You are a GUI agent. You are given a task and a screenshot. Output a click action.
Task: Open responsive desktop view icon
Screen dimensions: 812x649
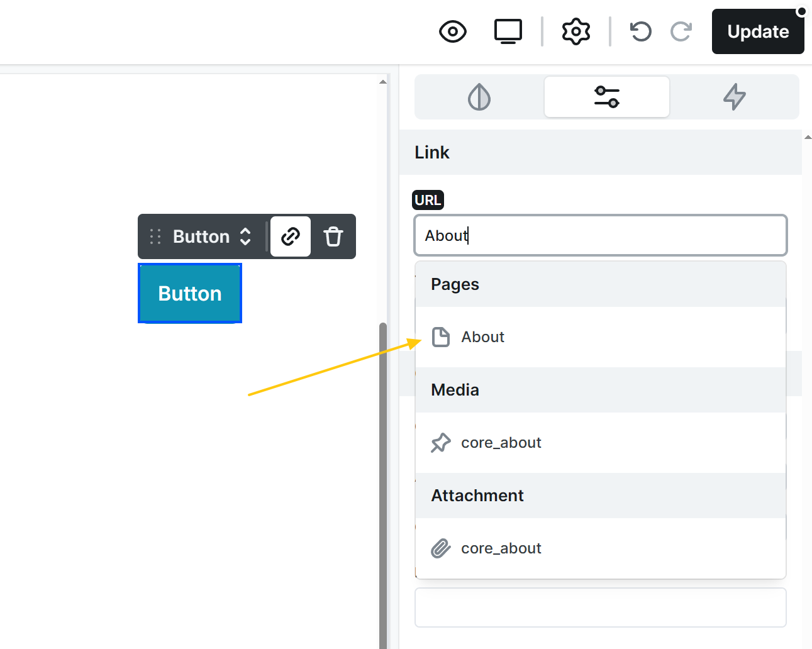508,31
